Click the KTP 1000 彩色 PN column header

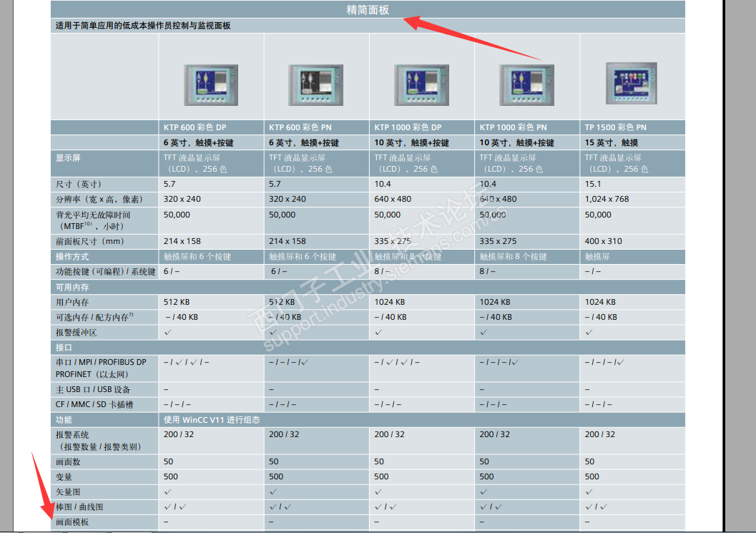(513, 127)
